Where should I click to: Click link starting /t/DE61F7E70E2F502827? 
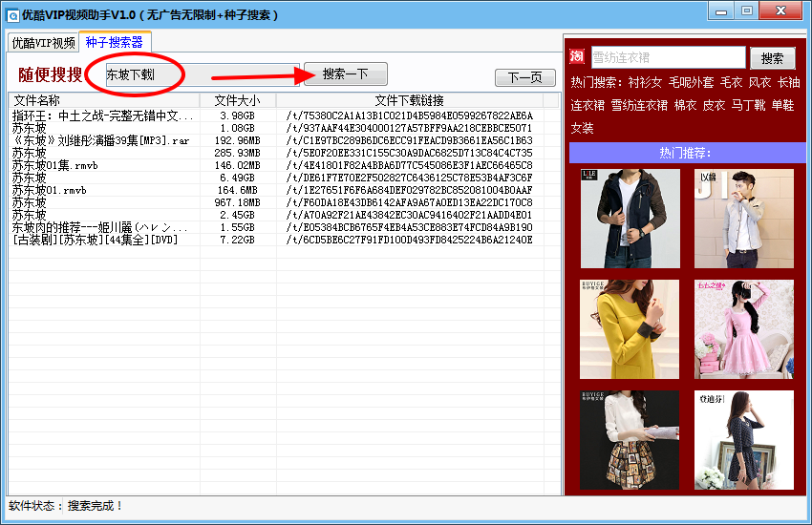point(409,178)
